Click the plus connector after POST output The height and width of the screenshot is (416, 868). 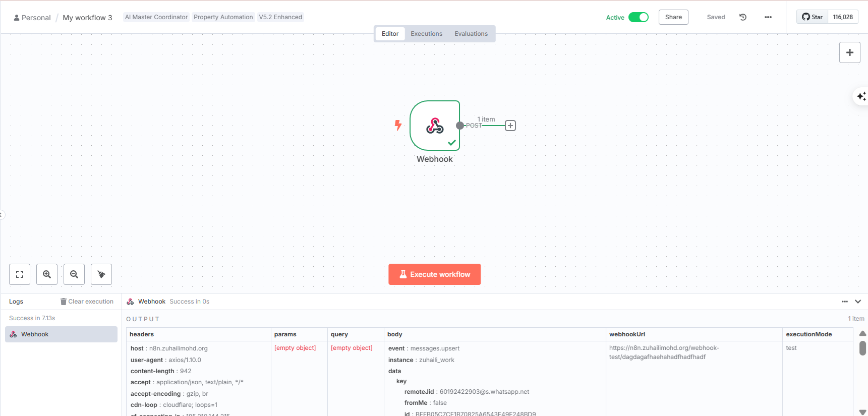pyautogui.click(x=510, y=126)
